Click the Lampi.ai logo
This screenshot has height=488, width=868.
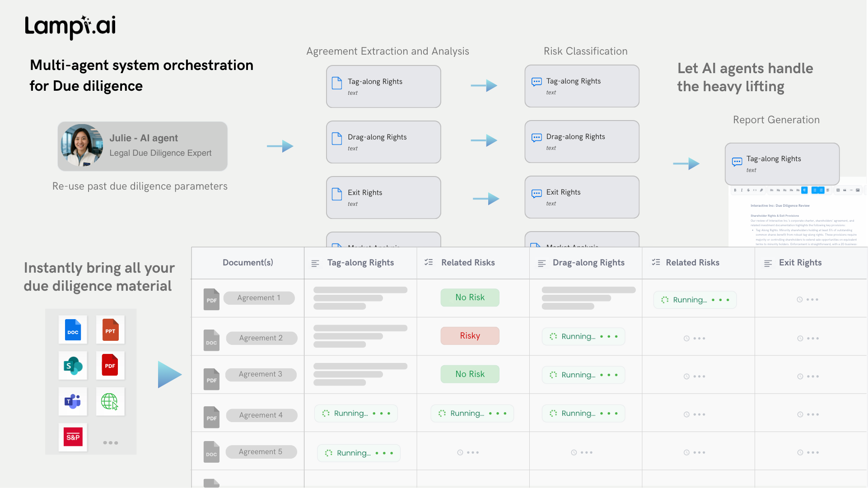pyautogui.click(x=70, y=27)
